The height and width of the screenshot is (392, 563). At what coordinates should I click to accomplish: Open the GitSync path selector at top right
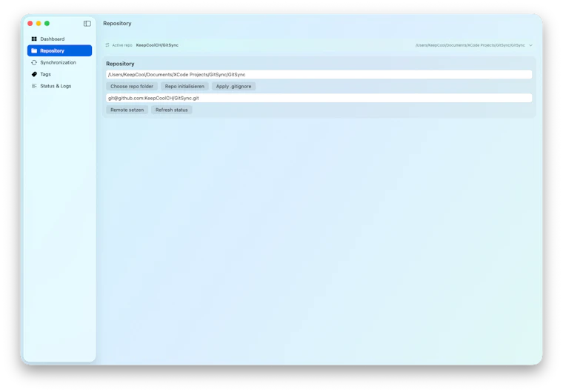coord(474,45)
